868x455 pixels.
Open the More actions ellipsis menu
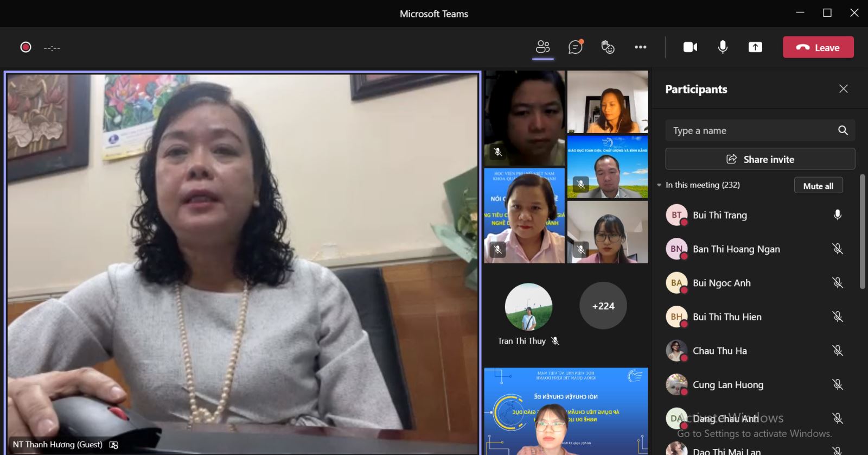point(640,47)
